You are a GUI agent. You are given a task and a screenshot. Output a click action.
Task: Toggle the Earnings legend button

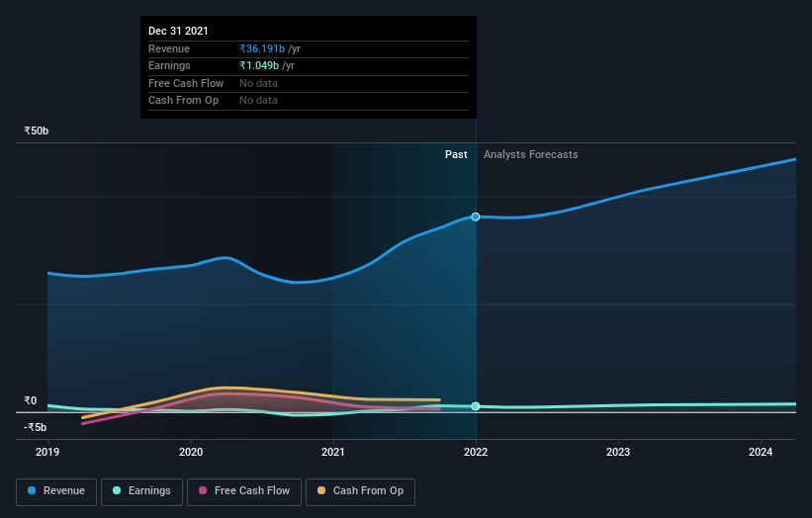tap(141, 491)
